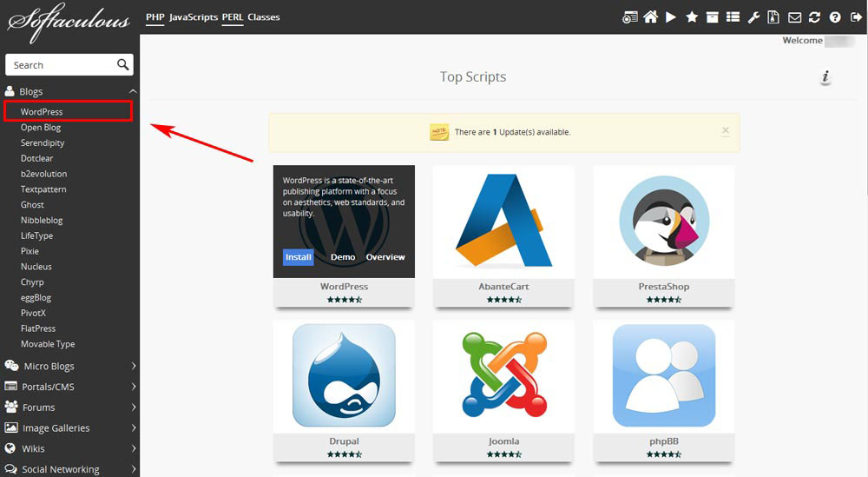This screenshot has width=868, height=477.
Task: Open the email settings envelope icon
Action: [x=794, y=17]
